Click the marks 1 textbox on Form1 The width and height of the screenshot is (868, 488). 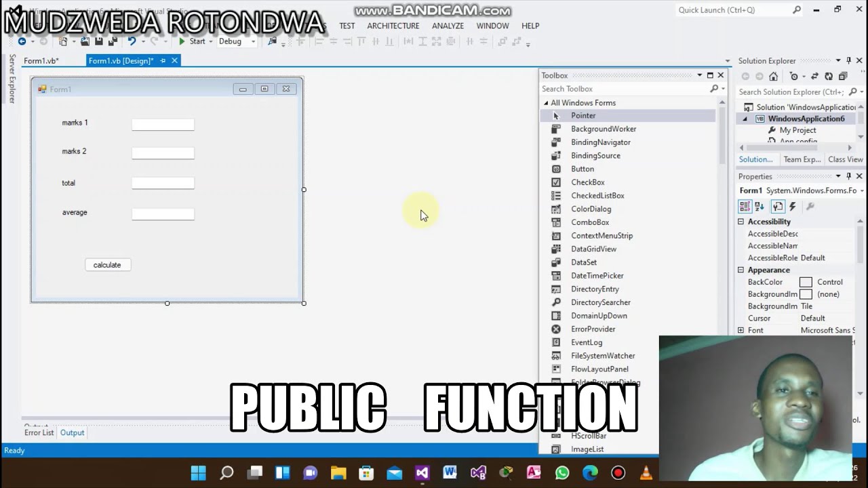pos(163,124)
